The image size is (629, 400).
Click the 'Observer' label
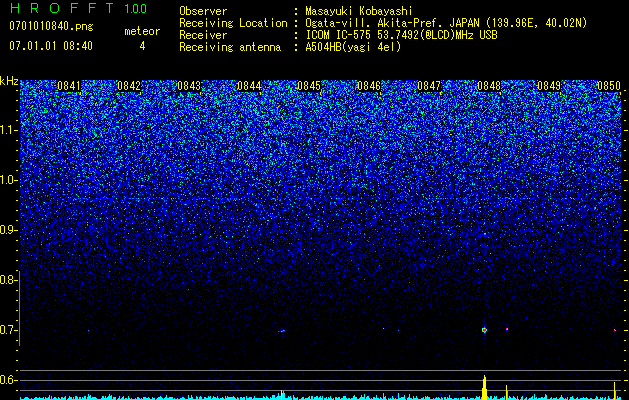[203, 11]
